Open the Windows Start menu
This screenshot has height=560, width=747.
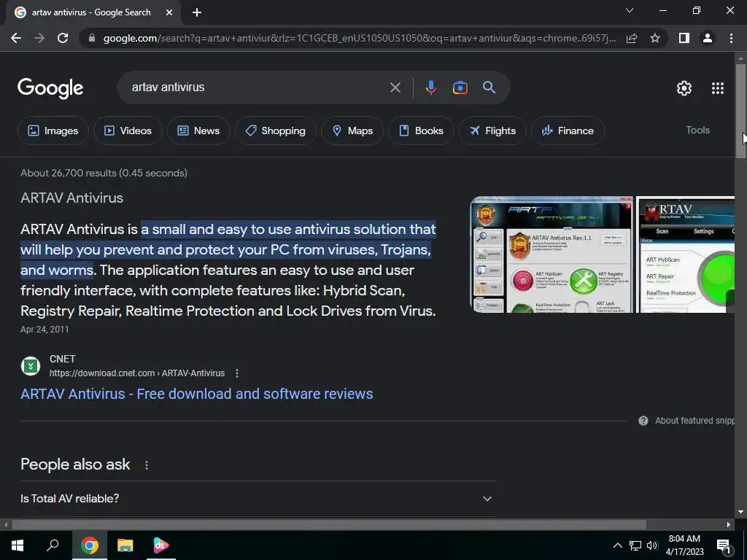point(18,545)
